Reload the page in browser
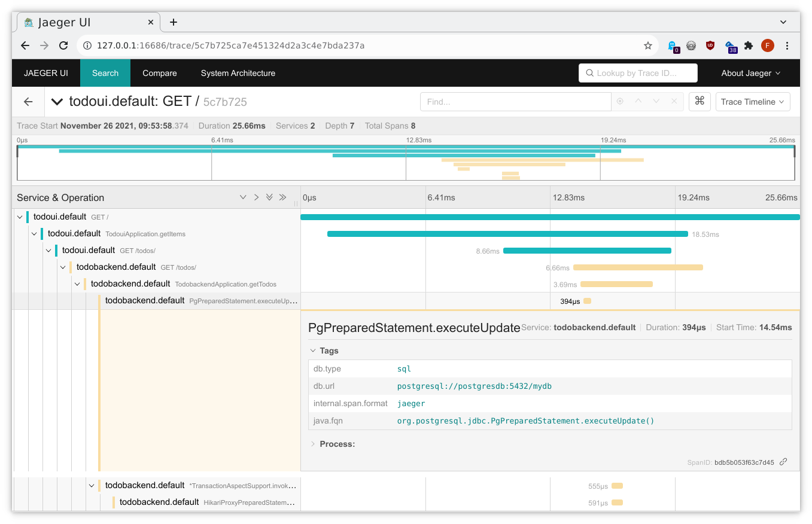This screenshot has height=524, width=812. click(63, 45)
